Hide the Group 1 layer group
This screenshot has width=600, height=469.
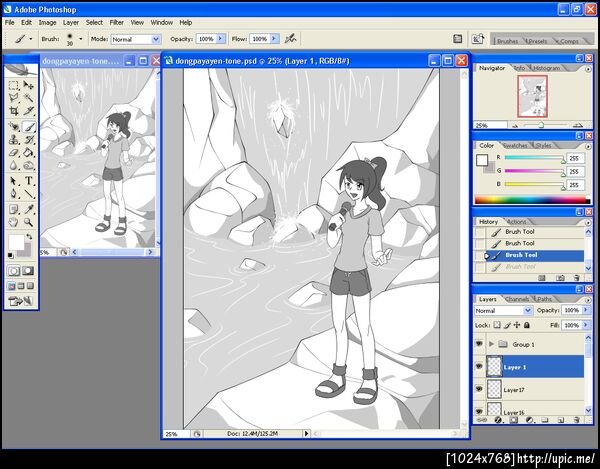(x=479, y=344)
